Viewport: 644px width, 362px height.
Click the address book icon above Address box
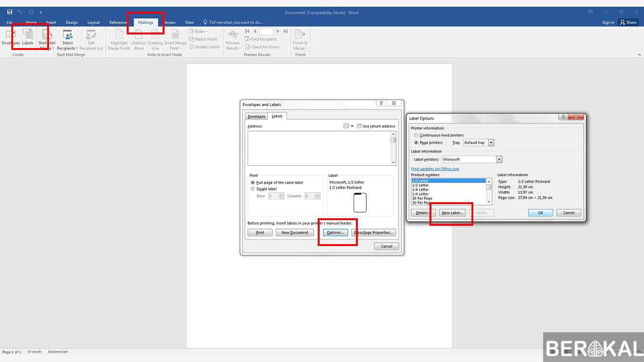[x=346, y=126]
